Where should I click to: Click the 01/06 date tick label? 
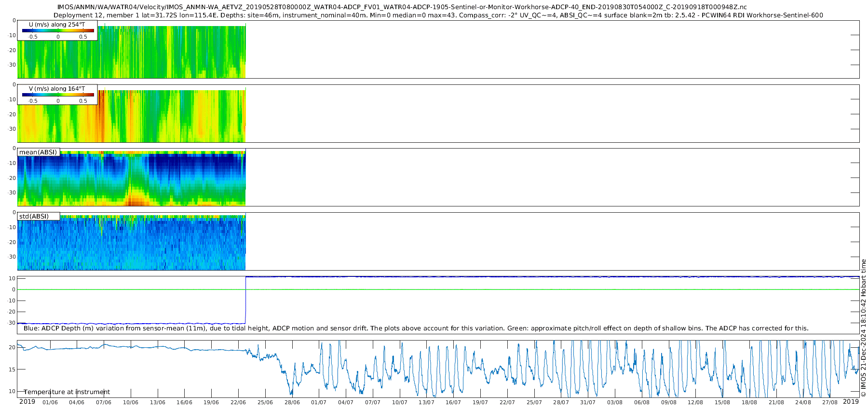pos(50,402)
